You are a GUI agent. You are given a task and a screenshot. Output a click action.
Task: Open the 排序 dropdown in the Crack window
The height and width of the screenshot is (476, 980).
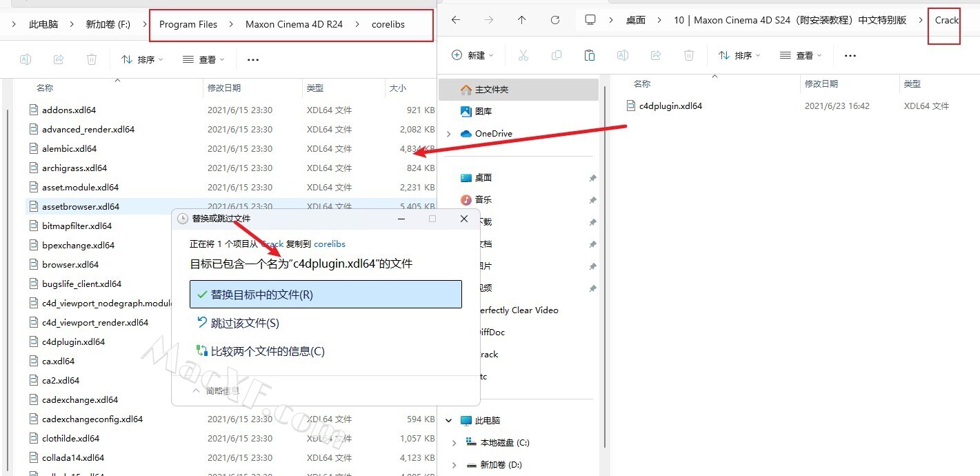(740, 55)
